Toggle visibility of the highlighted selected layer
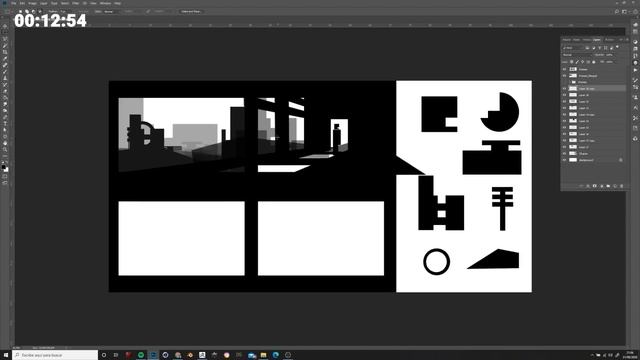The height and width of the screenshot is (360, 640). [x=564, y=89]
